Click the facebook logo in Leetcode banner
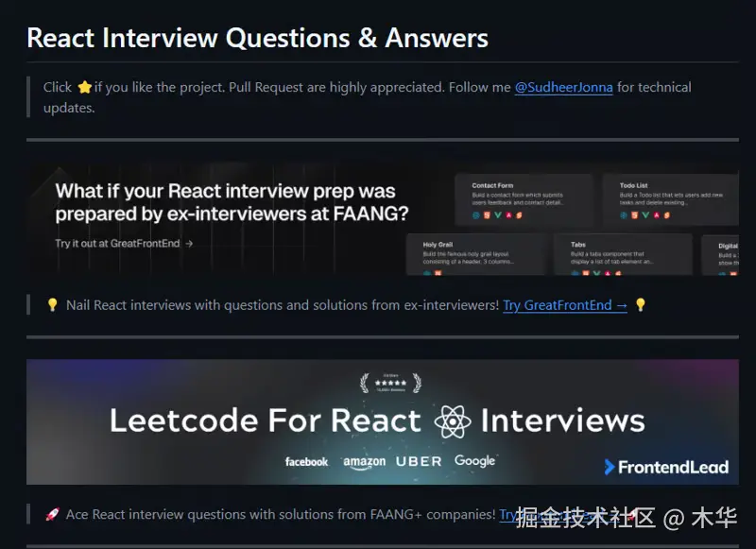Viewport: 756px width, 549px height. click(306, 462)
